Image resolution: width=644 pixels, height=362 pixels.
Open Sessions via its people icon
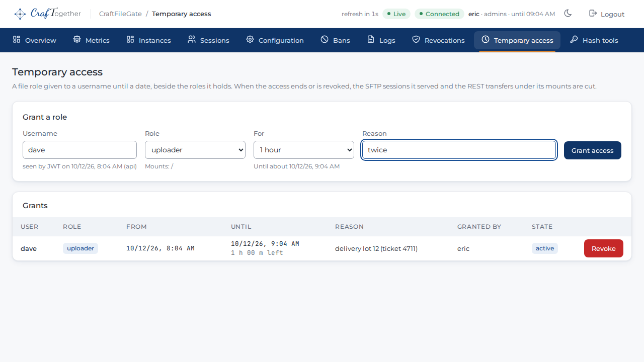pos(192,40)
